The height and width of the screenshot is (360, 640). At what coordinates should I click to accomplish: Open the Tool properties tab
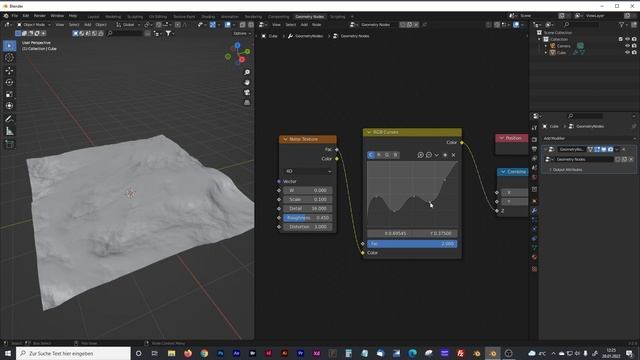click(x=534, y=128)
